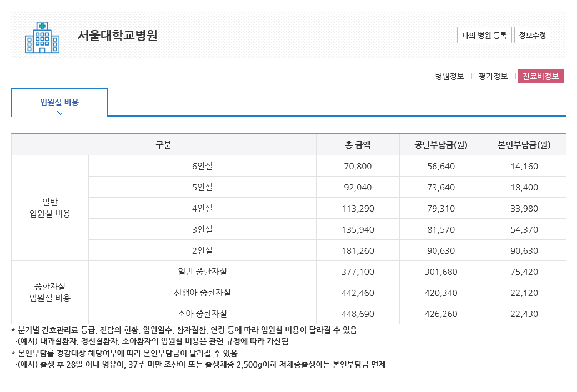
Task: Click the 서울대학교병원 hospital name heading
Action: point(117,36)
